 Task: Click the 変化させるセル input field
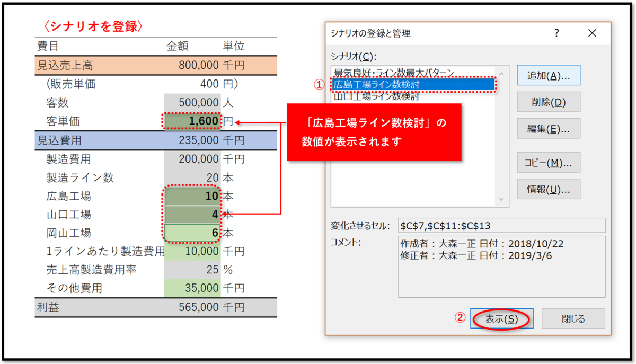[501, 225]
